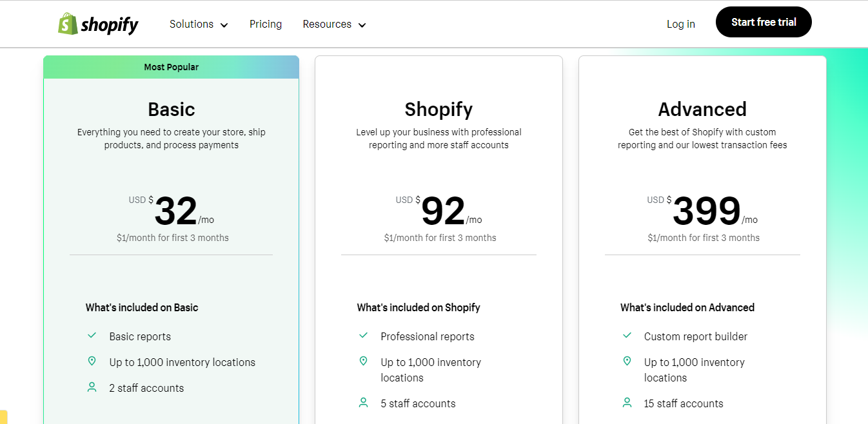Screen dimensions: 868x424
Task: Click the Log in link
Action: click(681, 24)
